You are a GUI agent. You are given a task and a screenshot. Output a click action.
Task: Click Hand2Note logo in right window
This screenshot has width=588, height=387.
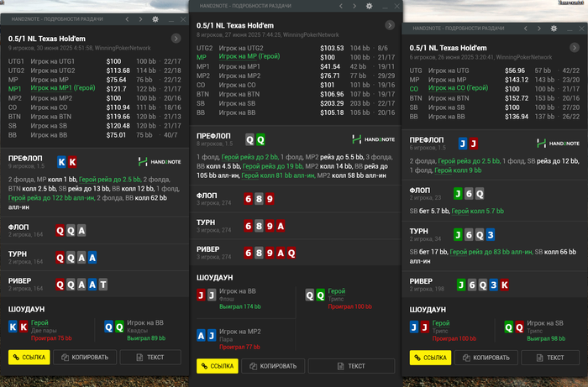coord(558,143)
